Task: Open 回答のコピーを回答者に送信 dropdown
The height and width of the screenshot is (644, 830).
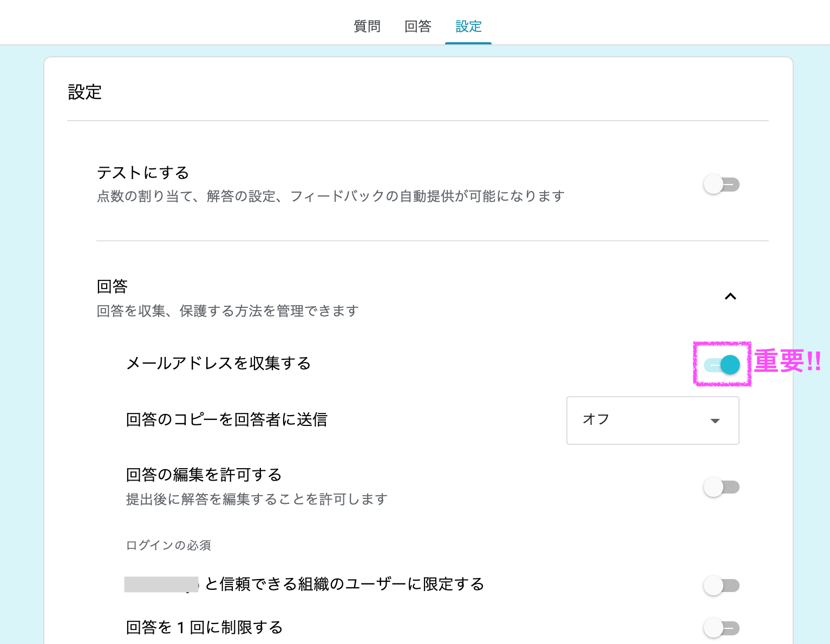Action: click(652, 420)
